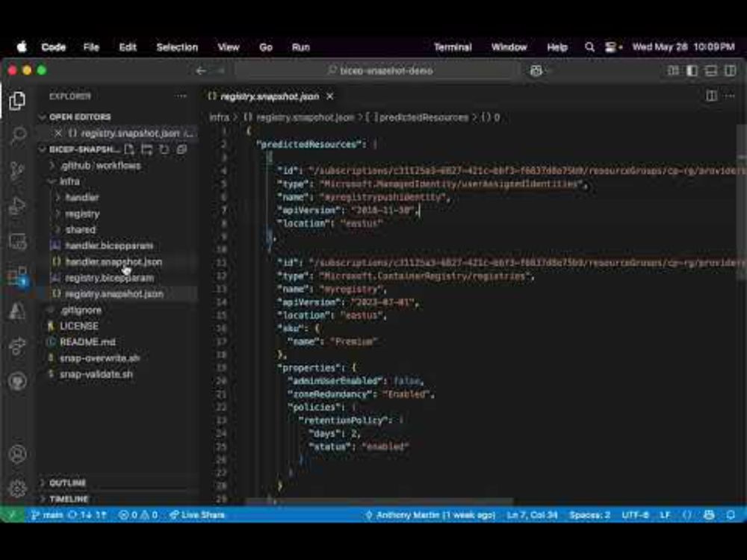Toggle the bottom Panel visibility
Viewport: 747px width, 560px height.
(711, 70)
